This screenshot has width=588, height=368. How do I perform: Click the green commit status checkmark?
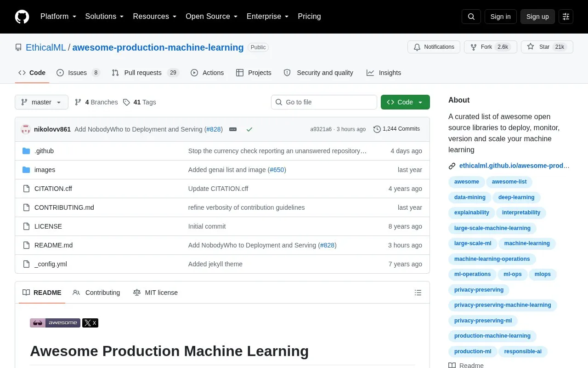click(249, 129)
